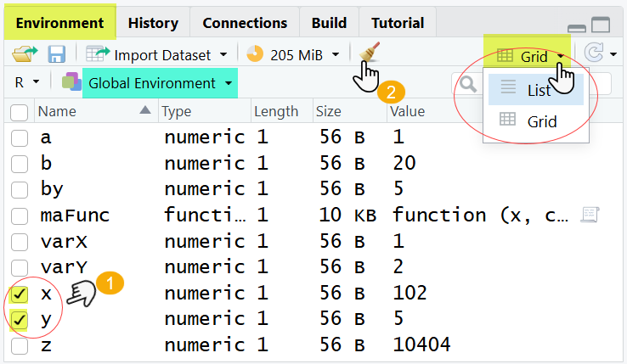Screen dimensions: 627x364
Task: Select List view from the menu
Action: (537, 90)
